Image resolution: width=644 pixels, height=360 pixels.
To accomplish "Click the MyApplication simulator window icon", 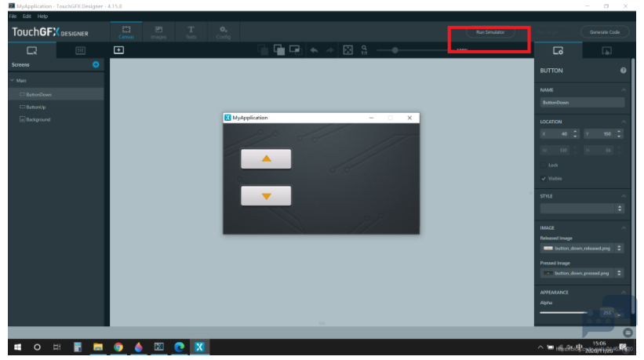I will (x=227, y=118).
